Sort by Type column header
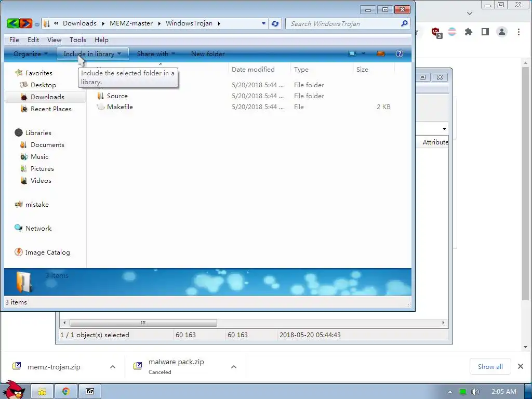 point(322,70)
